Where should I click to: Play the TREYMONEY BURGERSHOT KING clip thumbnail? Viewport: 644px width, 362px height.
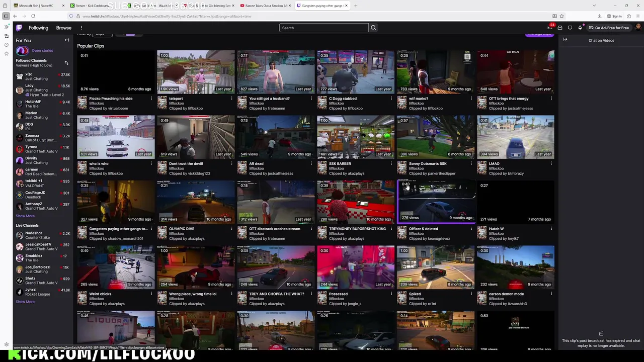click(x=356, y=202)
